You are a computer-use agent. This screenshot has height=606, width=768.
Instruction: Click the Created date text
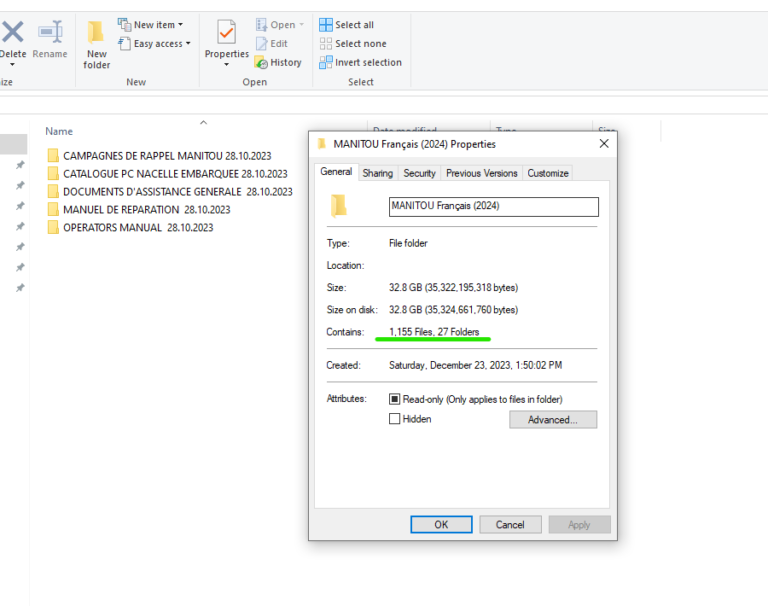tap(475, 365)
